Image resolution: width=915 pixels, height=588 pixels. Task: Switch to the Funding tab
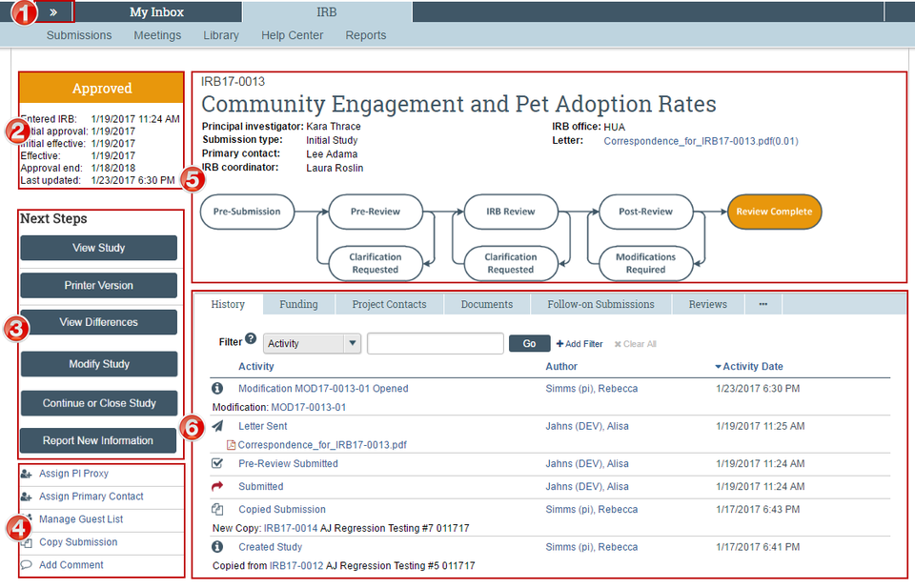pos(298,304)
